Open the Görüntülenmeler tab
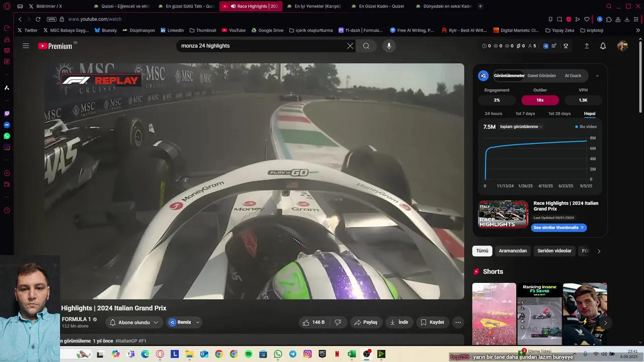644x362 pixels. click(x=509, y=76)
